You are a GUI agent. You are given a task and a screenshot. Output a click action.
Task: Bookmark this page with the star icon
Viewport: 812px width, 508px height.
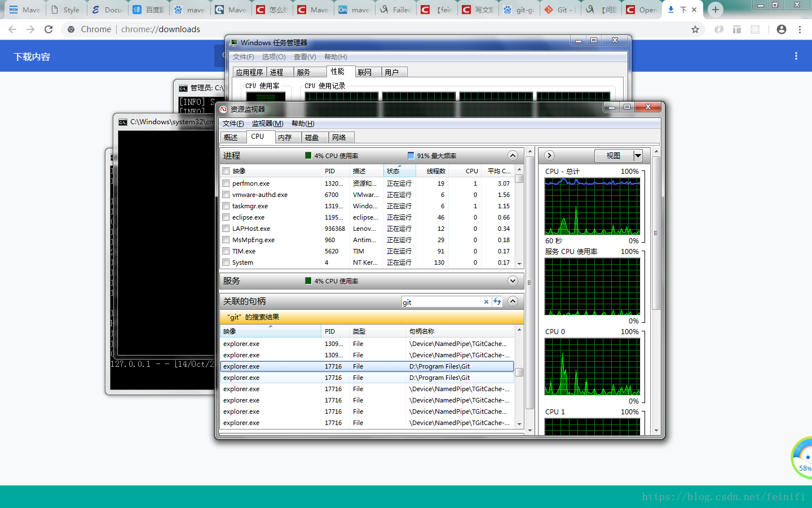click(x=695, y=29)
